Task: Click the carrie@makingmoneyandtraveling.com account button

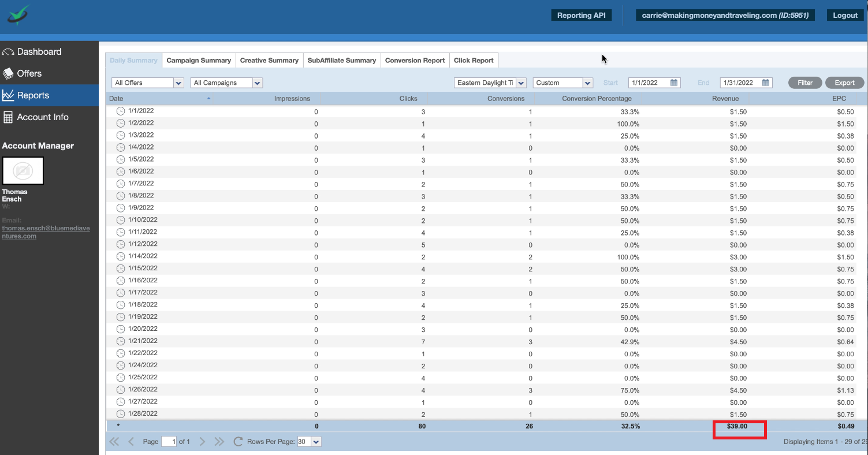Action: (x=725, y=16)
